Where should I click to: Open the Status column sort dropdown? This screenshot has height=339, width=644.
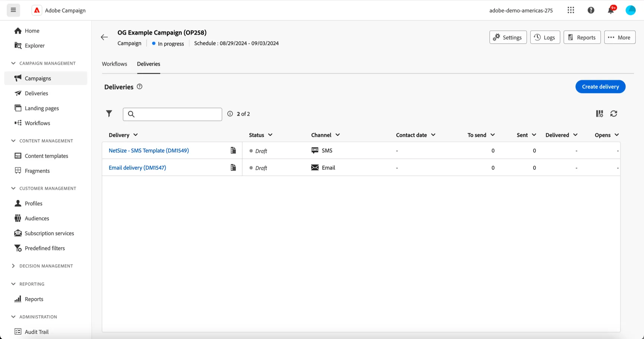270,135
